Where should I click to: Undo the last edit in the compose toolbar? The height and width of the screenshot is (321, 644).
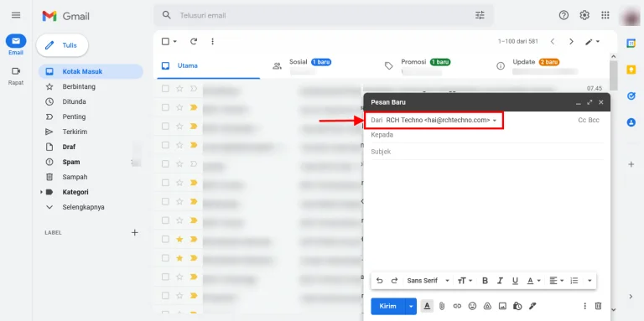point(380,281)
